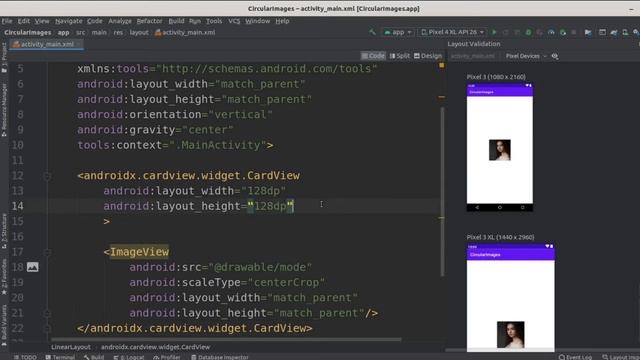The height and width of the screenshot is (360, 640).
Task: Open the Terminal tool window
Action: click(60, 357)
